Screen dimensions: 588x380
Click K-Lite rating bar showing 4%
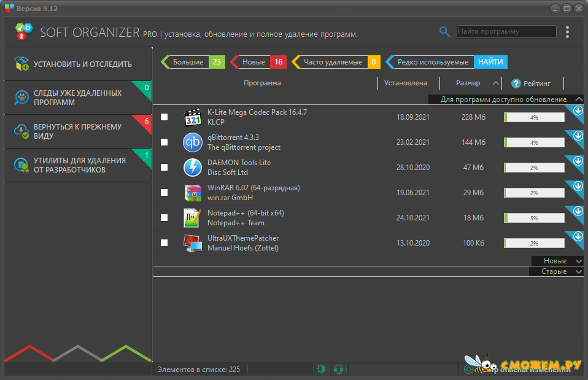(x=534, y=117)
